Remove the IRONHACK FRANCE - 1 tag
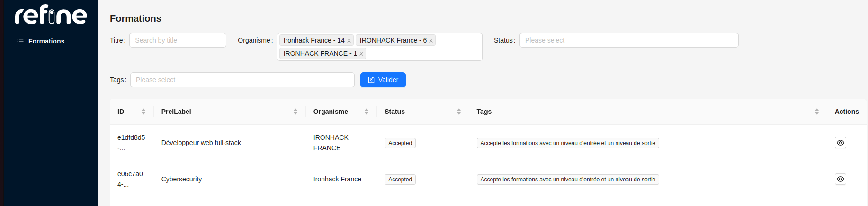This screenshot has height=206, width=868. pyautogui.click(x=361, y=54)
